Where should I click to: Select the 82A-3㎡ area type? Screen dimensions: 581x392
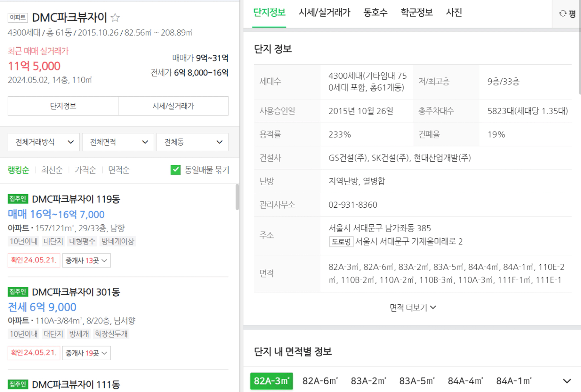(272, 381)
